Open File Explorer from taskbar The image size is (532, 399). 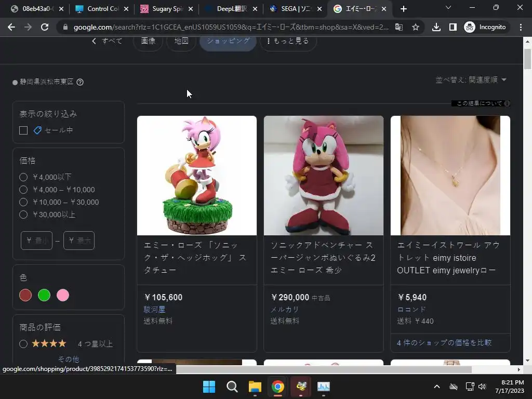(x=255, y=387)
